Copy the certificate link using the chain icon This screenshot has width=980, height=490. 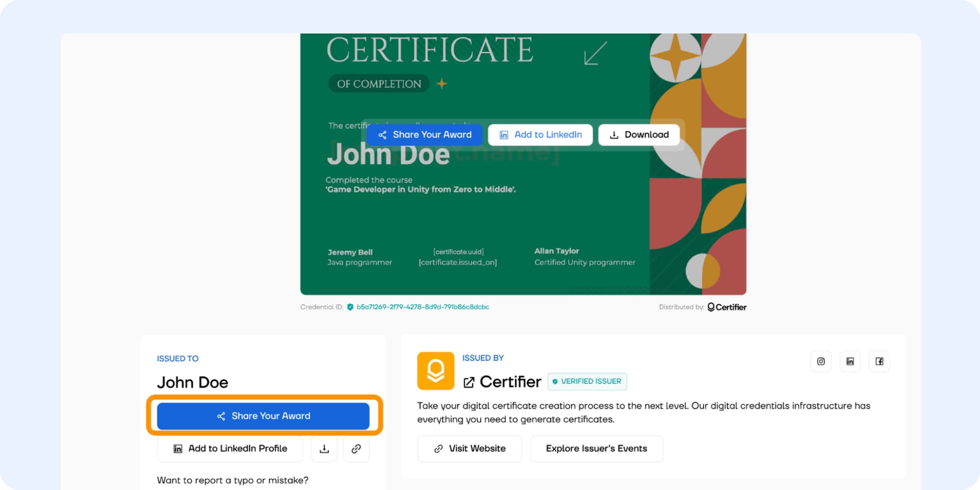click(356, 448)
